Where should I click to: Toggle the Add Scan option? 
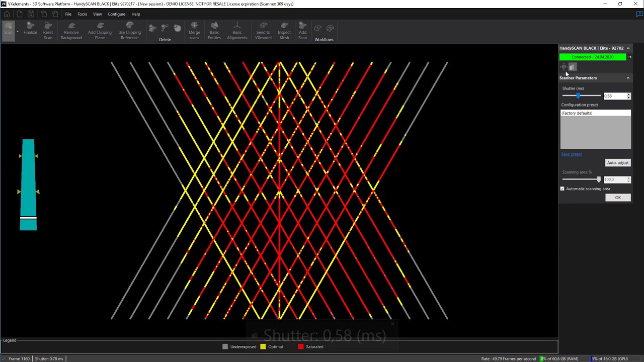pyautogui.click(x=302, y=30)
